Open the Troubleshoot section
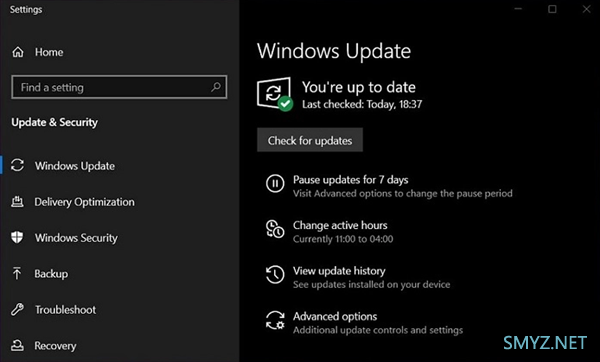 tap(65, 310)
